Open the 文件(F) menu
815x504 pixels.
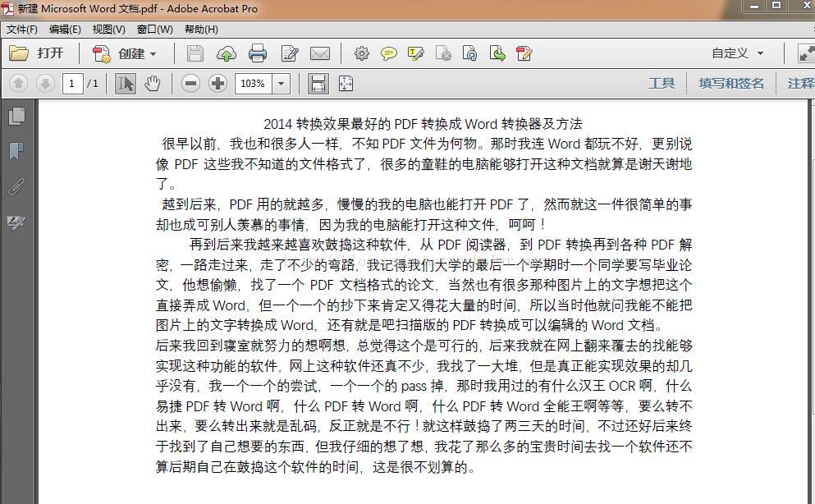coord(22,29)
